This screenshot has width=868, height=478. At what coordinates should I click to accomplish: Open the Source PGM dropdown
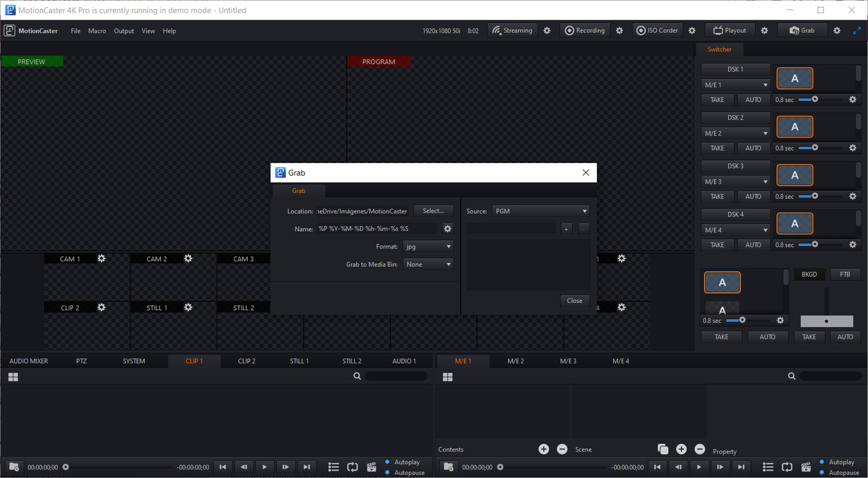[x=541, y=211]
